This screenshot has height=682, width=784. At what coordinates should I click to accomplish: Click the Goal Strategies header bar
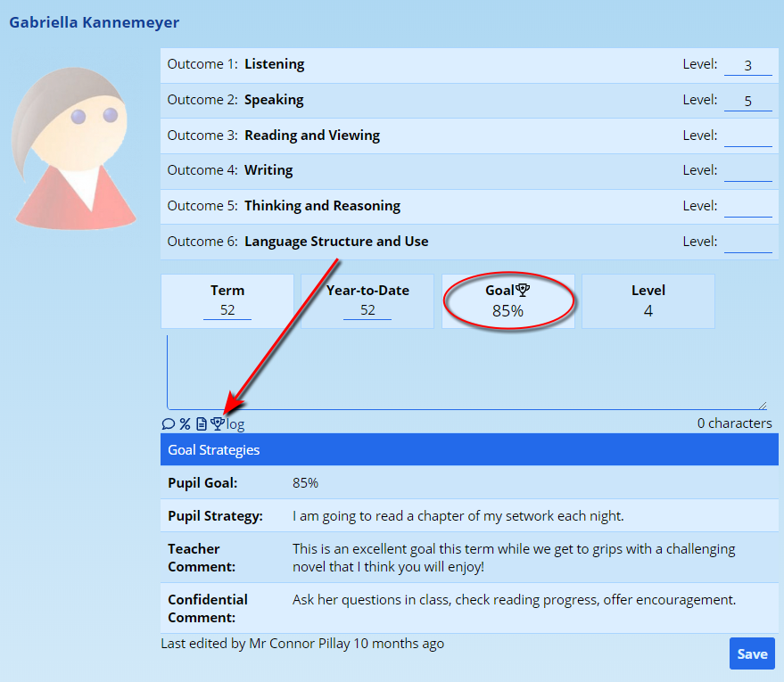tap(469, 450)
